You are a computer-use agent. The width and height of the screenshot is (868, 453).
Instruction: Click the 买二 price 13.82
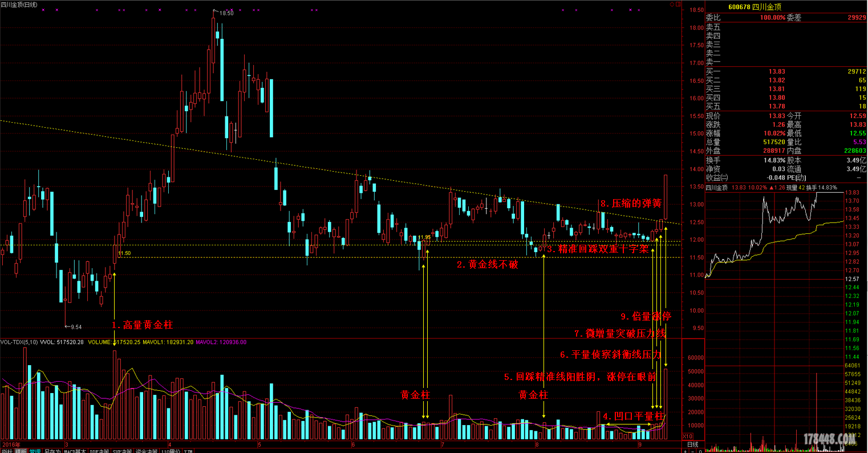pyautogui.click(x=777, y=80)
